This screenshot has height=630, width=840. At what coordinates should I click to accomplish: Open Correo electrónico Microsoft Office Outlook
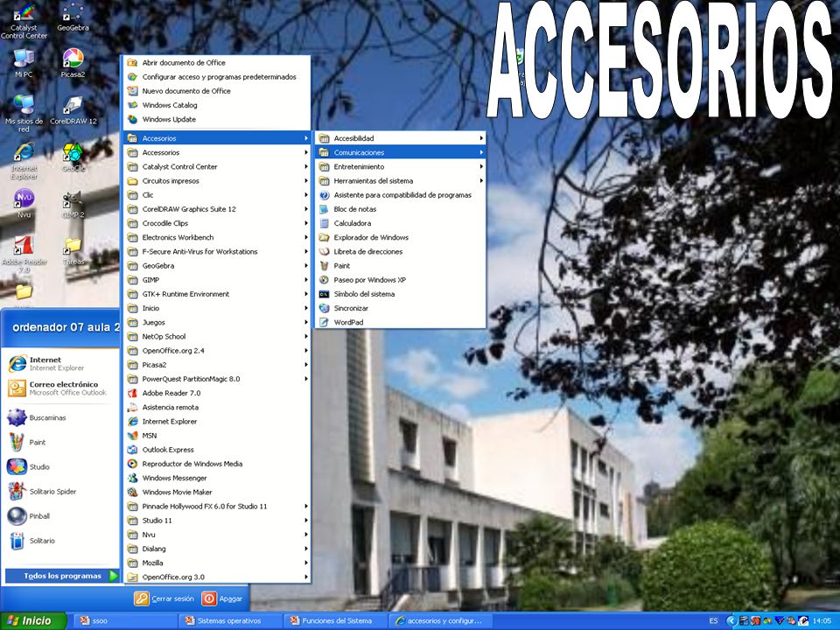(60, 388)
